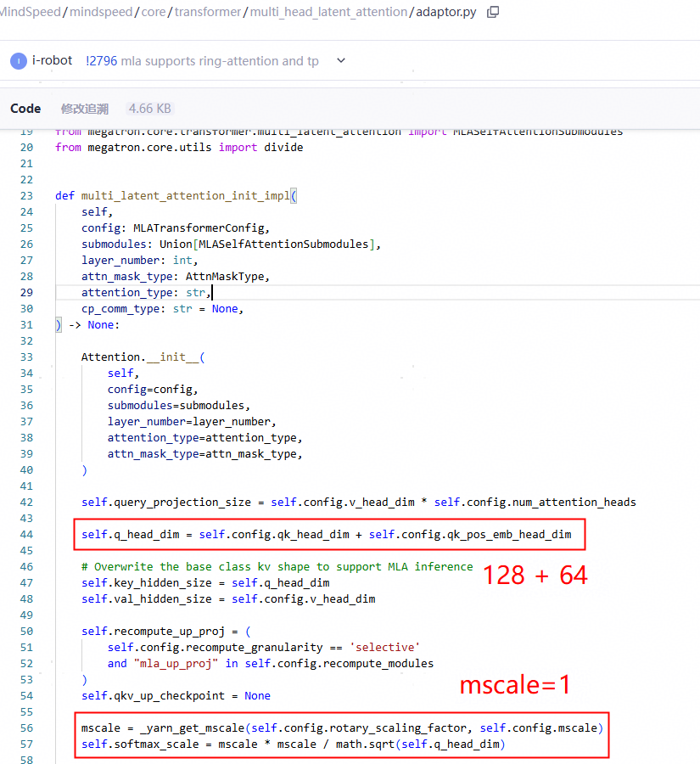Select line number 56

coord(27,728)
